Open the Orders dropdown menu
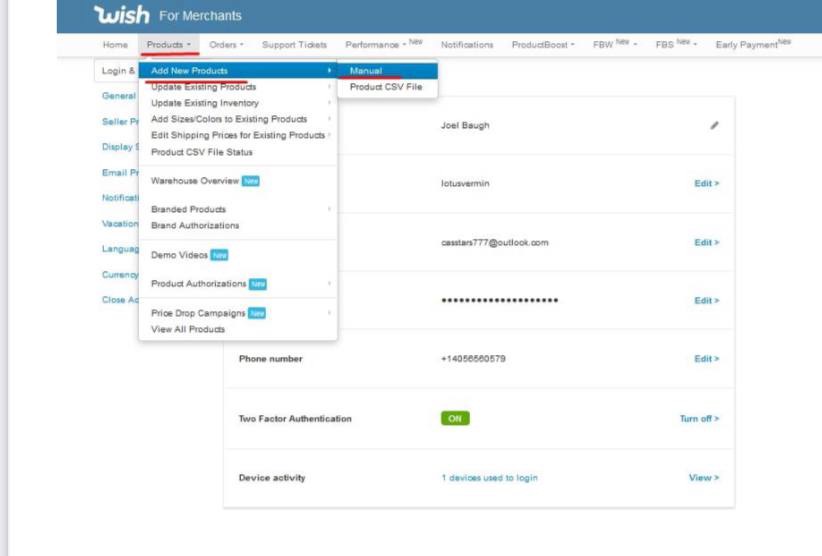The height and width of the screenshot is (556, 822). point(226,45)
